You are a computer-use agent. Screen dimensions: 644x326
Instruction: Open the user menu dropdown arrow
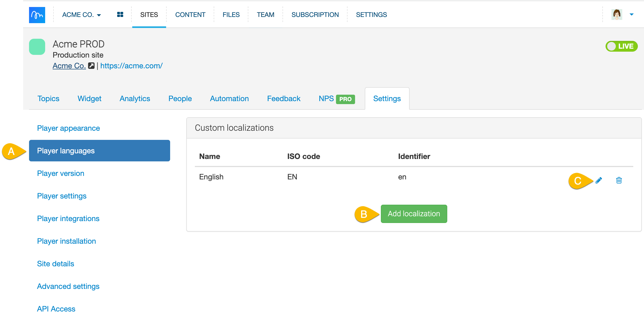point(632,15)
